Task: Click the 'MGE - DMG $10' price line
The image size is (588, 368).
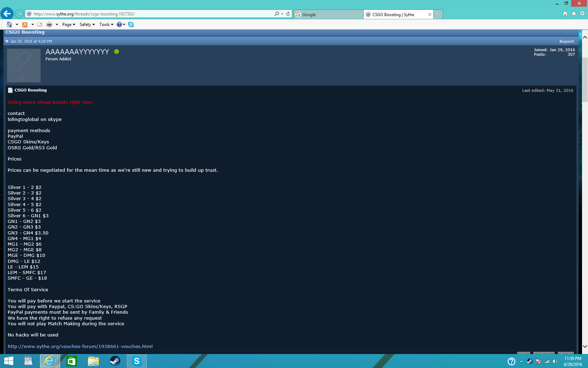Action: coord(27,255)
